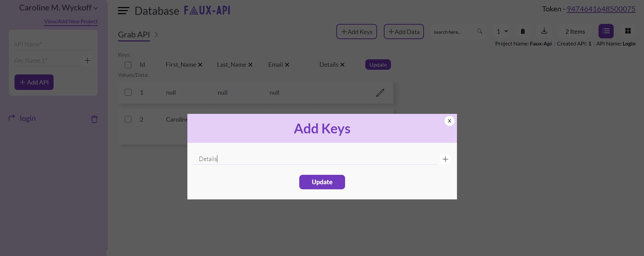Click the download icon in toolbar
Screen dimensions: 644x256
(x=544, y=31)
